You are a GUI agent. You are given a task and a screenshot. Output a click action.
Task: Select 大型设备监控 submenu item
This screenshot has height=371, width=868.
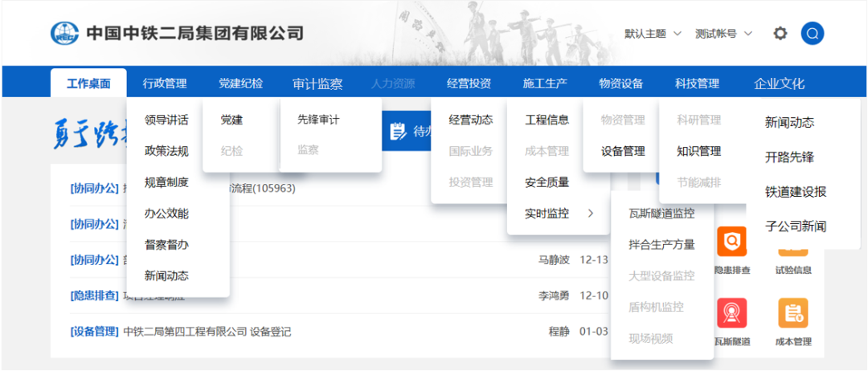click(x=662, y=276)
